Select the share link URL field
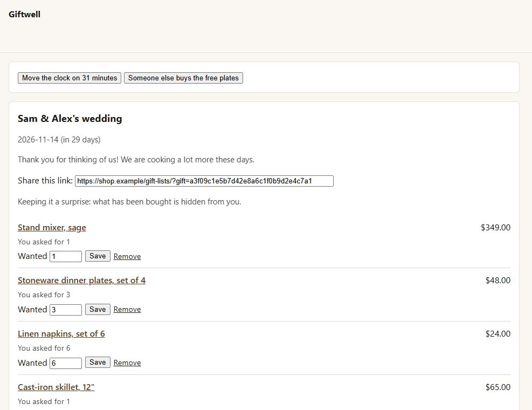532x410 pixels. (204, 181)
